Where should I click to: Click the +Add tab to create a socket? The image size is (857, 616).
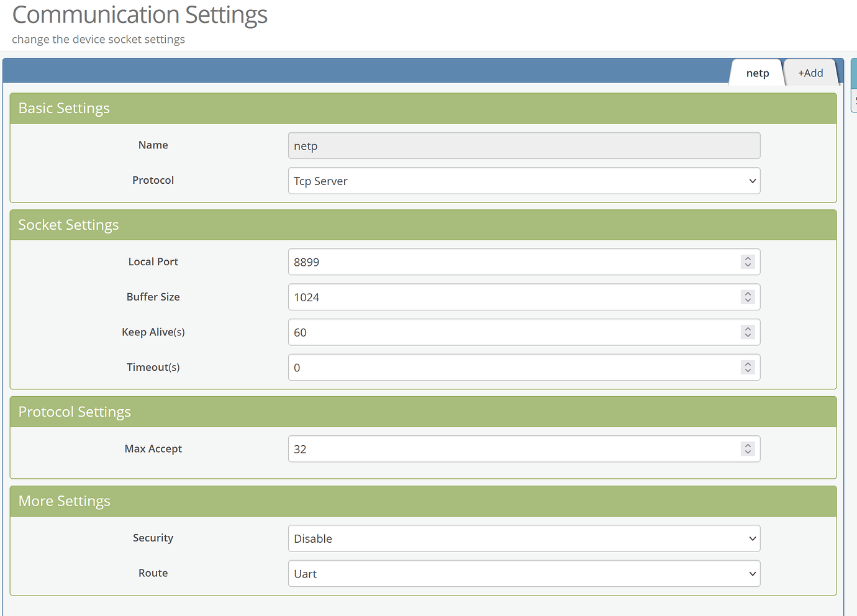point(810,73)
